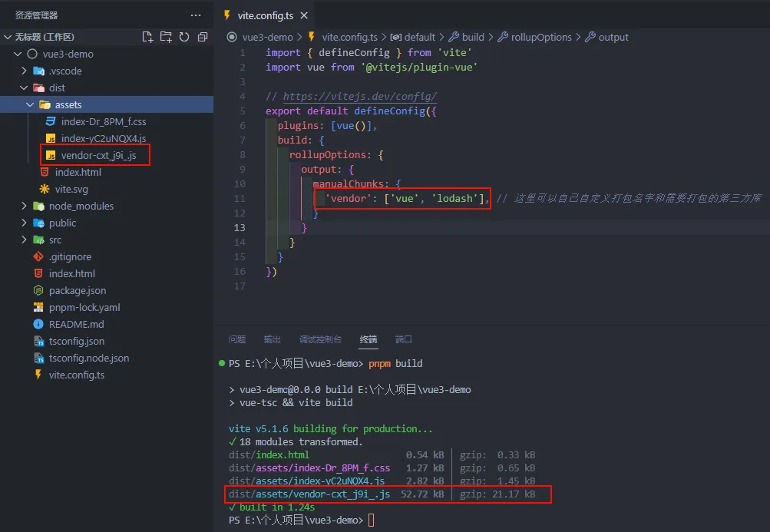This screenshot has width=770, height=532.
Task: Close the vite.config.ts editor tab
Action: point(304,15)
